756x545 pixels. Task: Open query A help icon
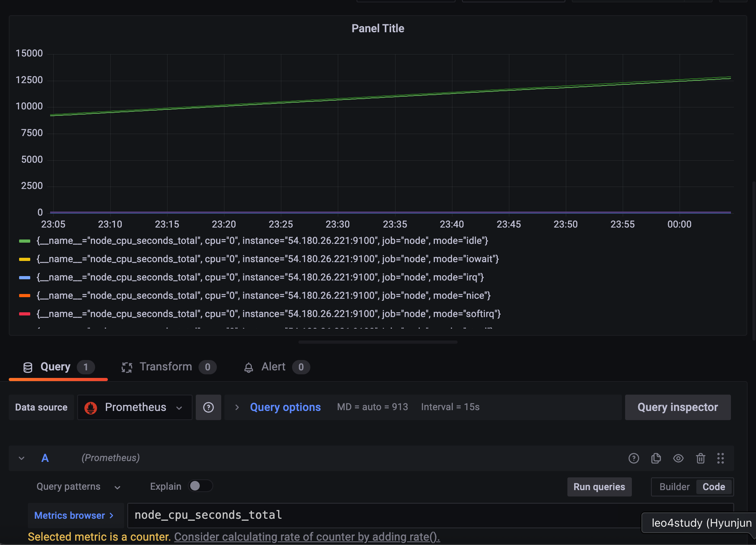[x=634, y=458]
